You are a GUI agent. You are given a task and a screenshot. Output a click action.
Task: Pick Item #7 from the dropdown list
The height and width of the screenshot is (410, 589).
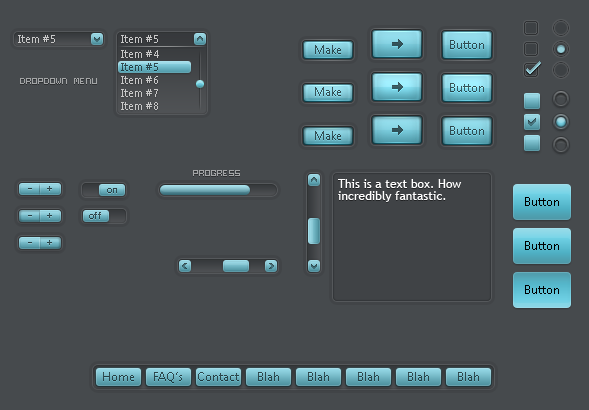(155, 93)
